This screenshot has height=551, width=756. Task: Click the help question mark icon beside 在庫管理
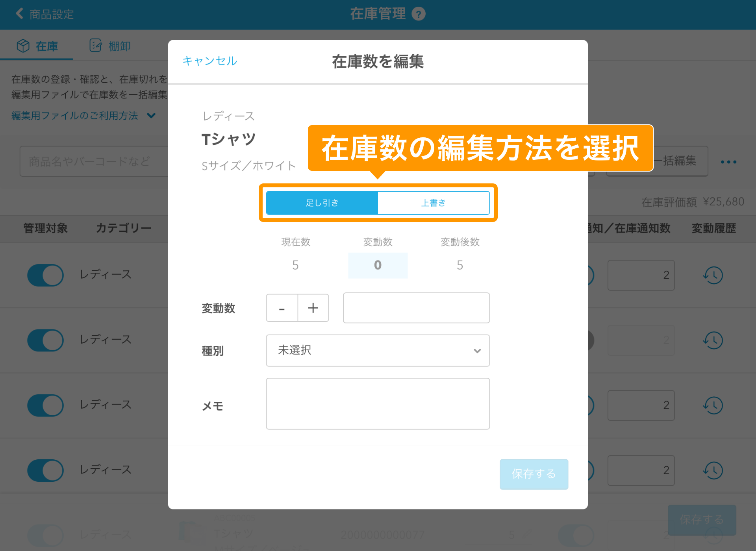tap(418, 14)
